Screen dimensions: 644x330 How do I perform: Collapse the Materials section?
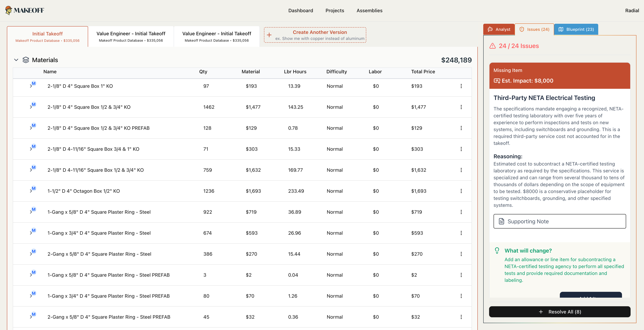[16, 60]
